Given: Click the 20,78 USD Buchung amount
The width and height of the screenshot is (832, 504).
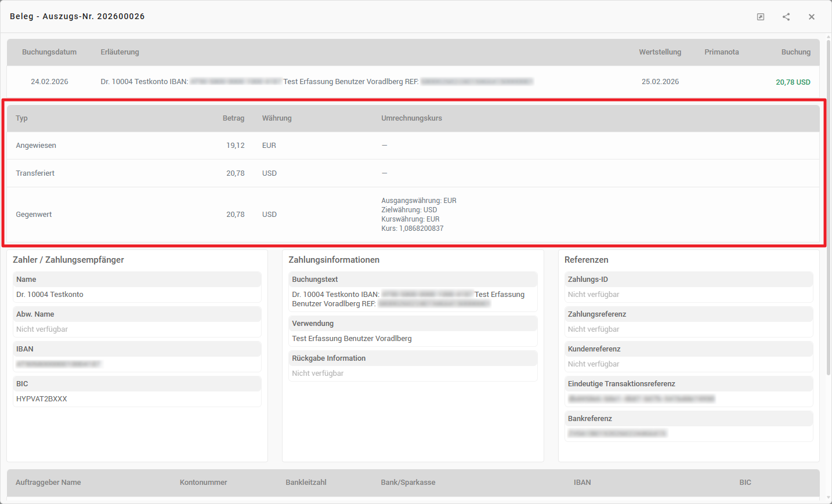Looking at the screenshot, I should click(793, 82).
